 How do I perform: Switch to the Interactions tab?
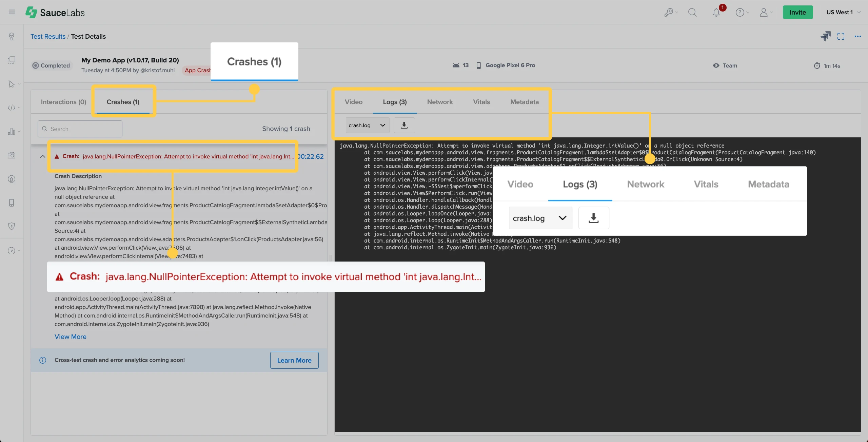point(63,102)
